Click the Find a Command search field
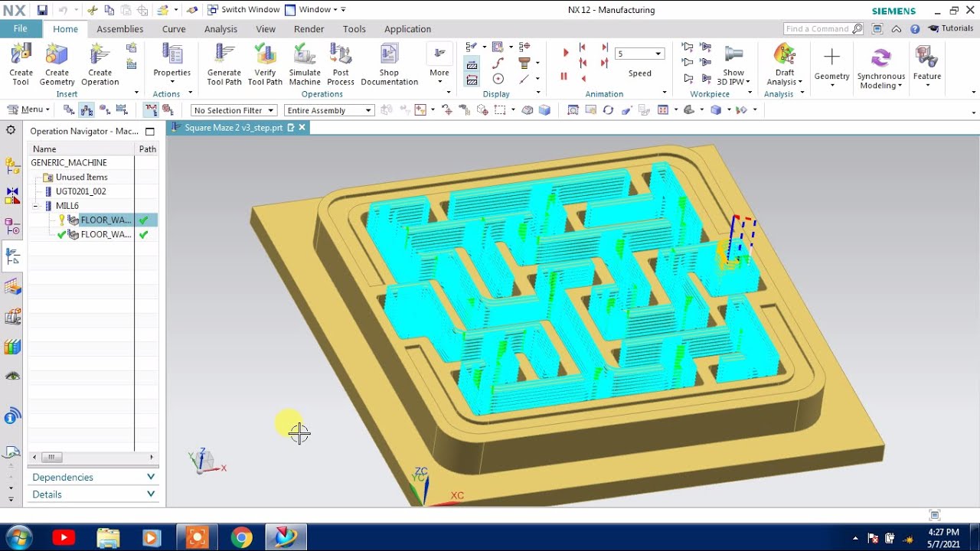 [824, 28]
